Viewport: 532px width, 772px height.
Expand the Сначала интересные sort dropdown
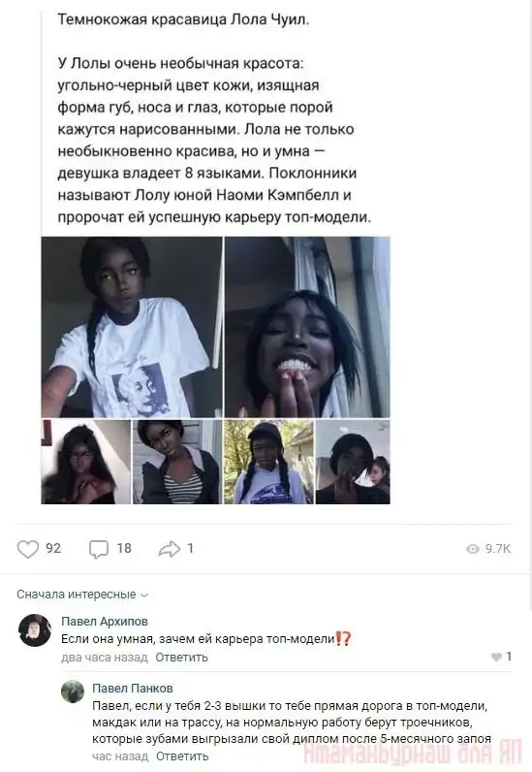click(82, 595)
